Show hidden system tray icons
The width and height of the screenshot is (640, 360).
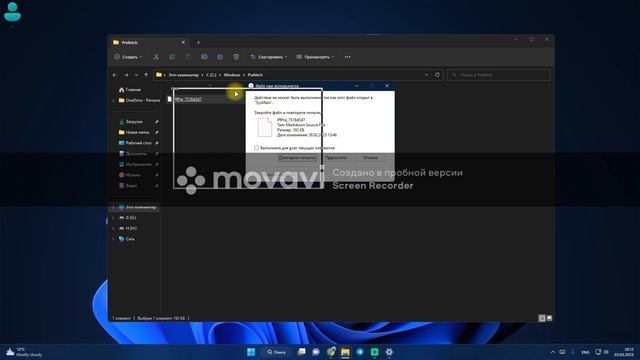point(553,352)
